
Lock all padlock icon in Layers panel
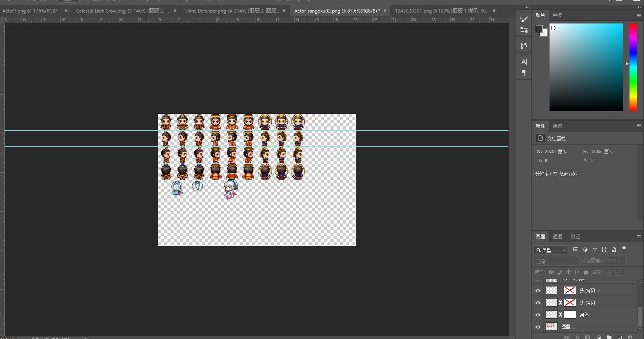586,272
